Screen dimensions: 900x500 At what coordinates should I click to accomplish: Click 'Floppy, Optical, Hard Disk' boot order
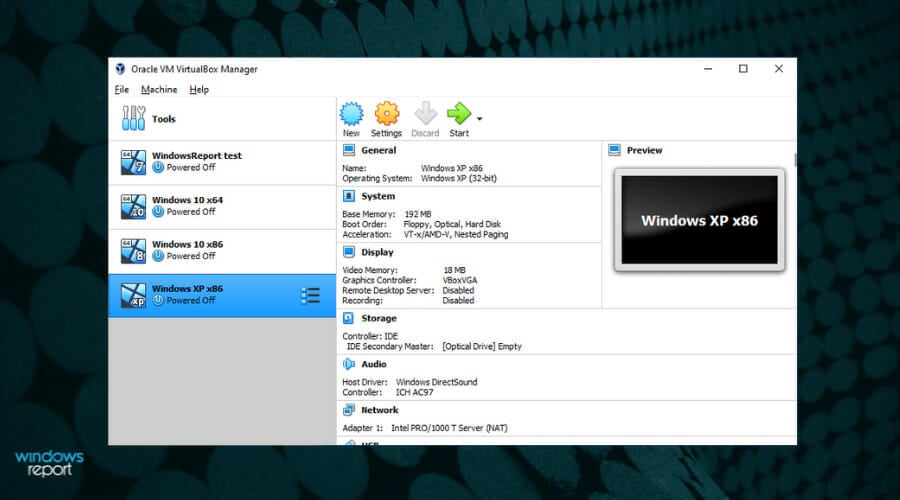tap(452, 224)
